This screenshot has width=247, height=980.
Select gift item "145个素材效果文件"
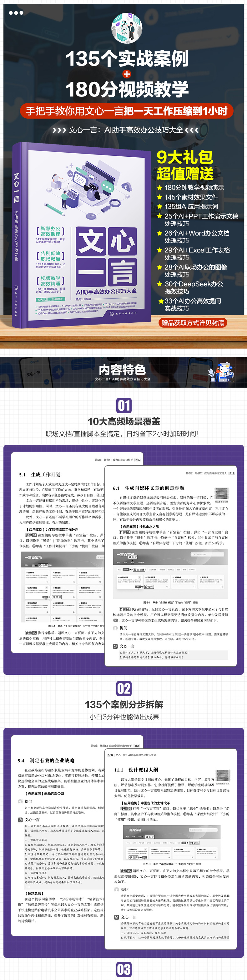pos(191,197)
